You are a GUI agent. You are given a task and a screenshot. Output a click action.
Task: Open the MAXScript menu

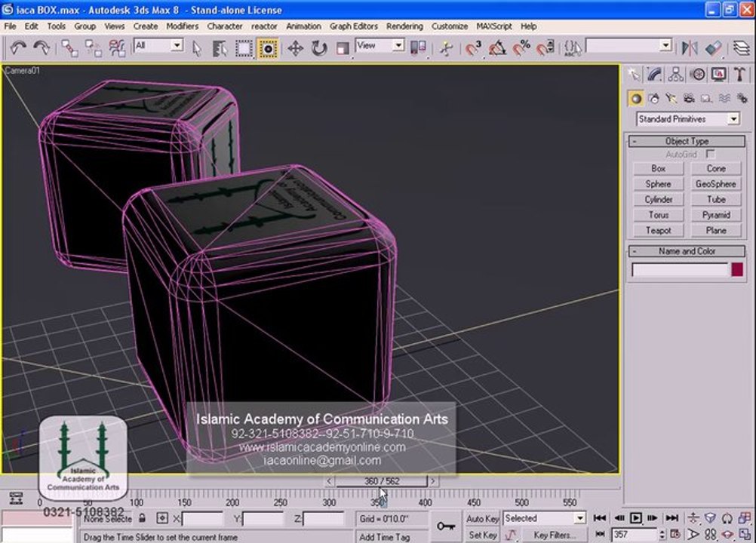493,26
